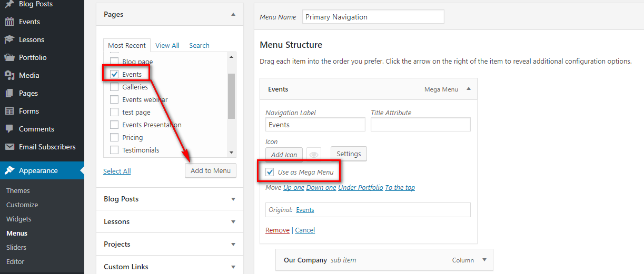Click the Email Subscribers envelope icon

click(9, 147)
